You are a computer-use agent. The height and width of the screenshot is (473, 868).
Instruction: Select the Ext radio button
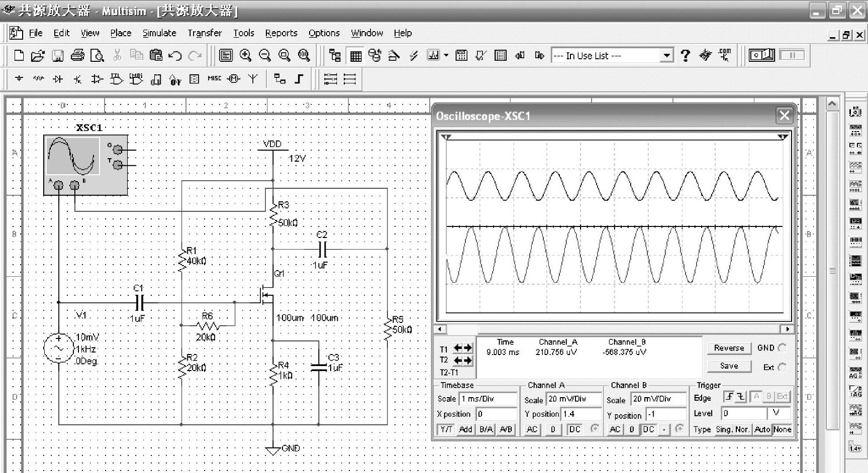(782, 367)
